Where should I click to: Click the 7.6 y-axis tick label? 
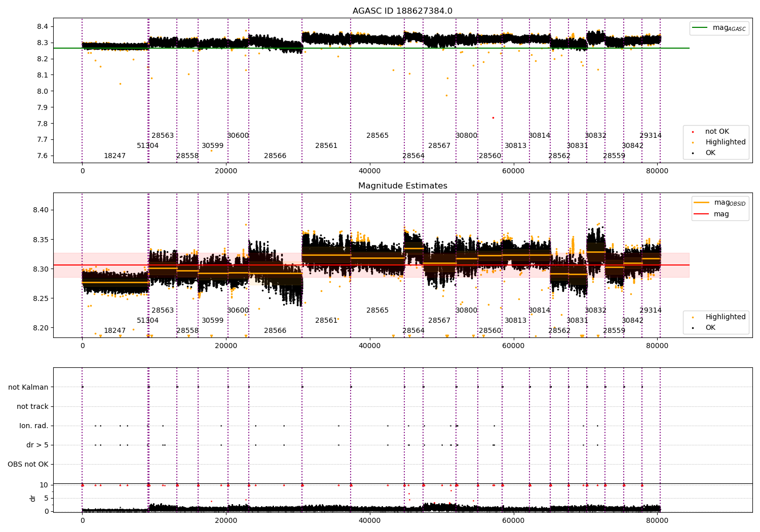pyautogui.click(x=43, y=156)
